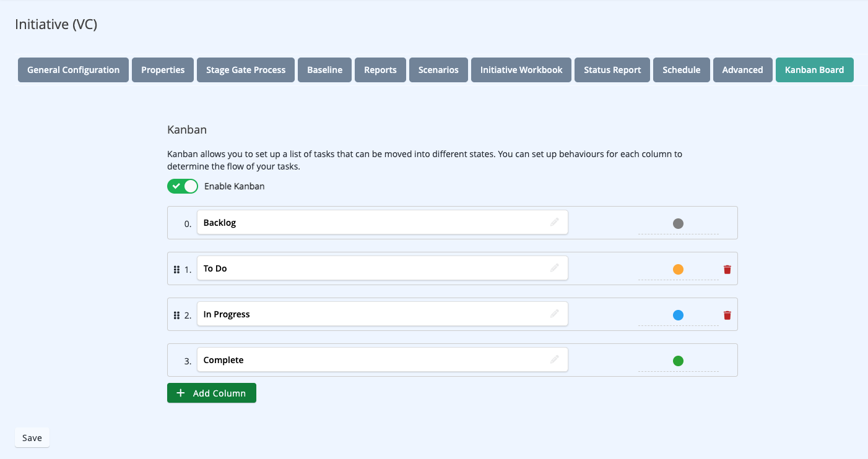Screen dimensions: 868x459
Task: Change the green Complete color
Action: tap(678, 361)
